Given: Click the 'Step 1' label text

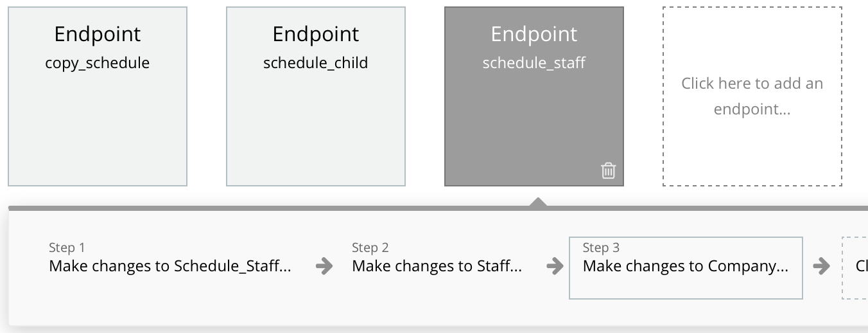Looking at the screenshot, I should click(67, 248).
